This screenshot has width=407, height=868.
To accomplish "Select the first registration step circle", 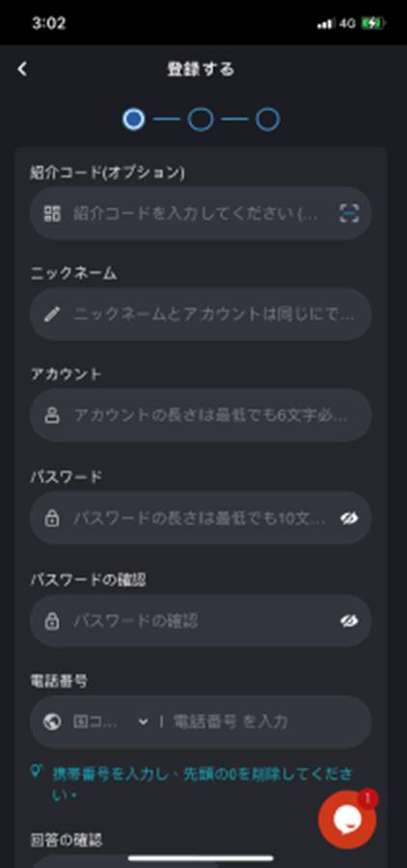I will pyautogui.click(x=134, y=119).
